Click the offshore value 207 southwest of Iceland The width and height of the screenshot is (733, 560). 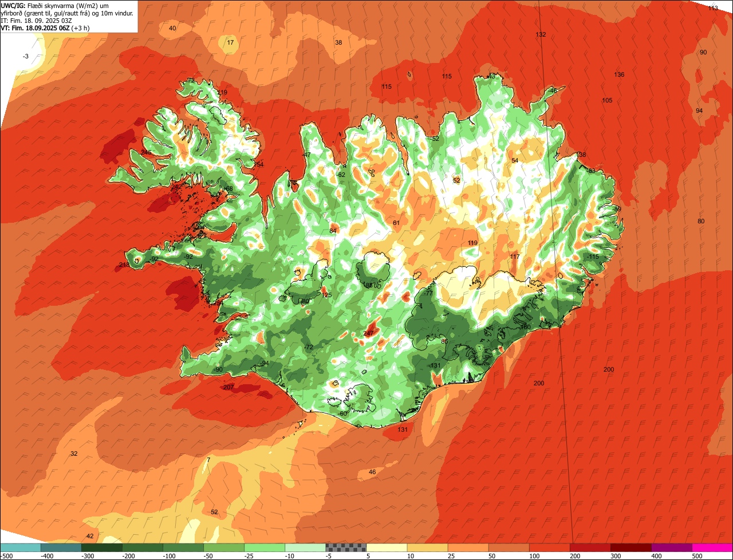228,388
